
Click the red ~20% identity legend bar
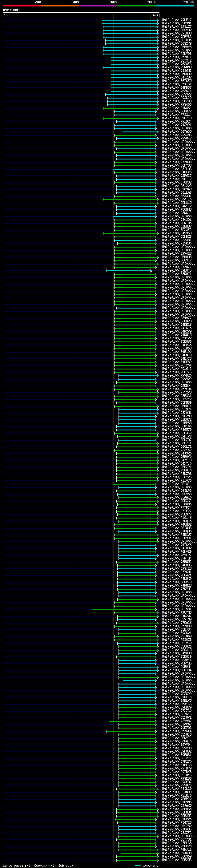[x=22, y=6]
